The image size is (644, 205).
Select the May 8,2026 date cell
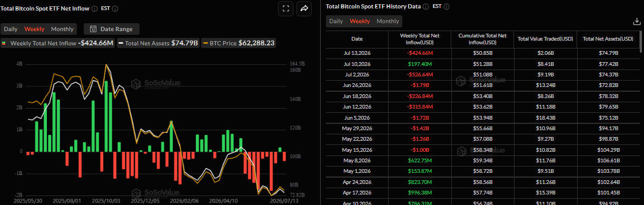pyautogui.click(x=356, y=160)
